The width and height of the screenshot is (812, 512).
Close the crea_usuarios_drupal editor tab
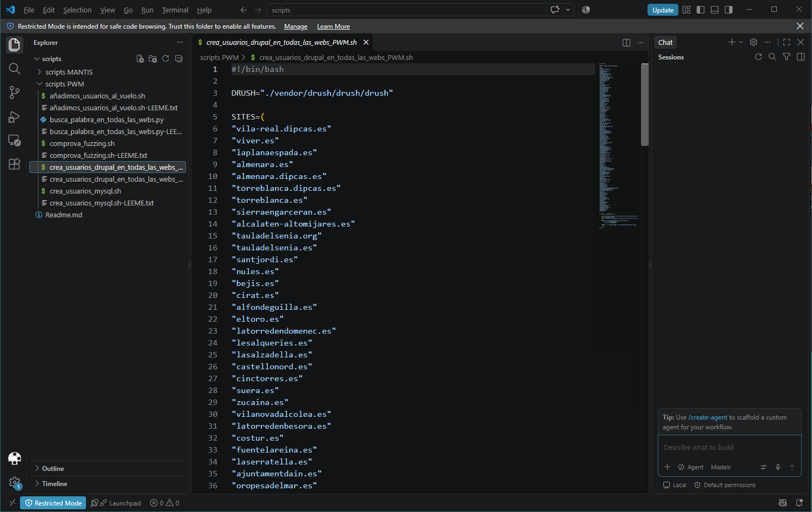pos(366,42)
